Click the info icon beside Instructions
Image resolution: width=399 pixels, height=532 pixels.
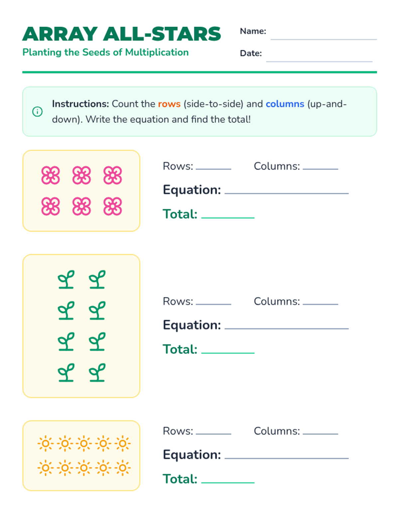[37, 112]
